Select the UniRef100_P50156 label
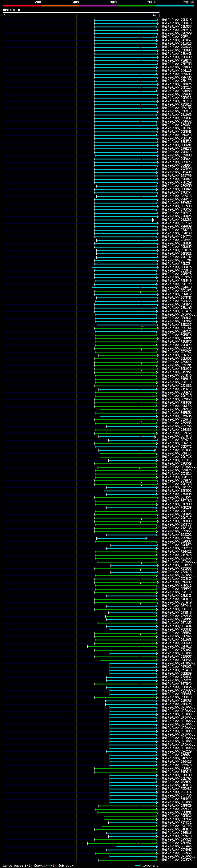The width and height of the screenshot is (197, 868). click(x=177, y=108)
